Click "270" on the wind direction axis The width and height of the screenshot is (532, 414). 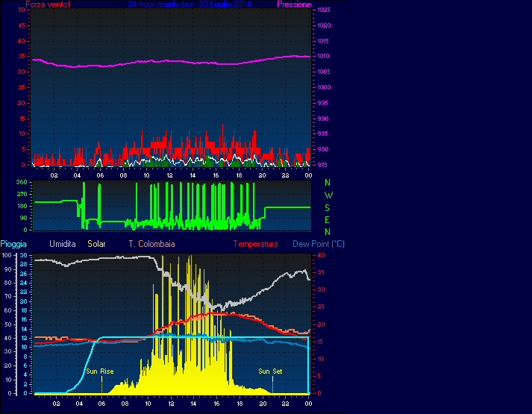(22, 194)
